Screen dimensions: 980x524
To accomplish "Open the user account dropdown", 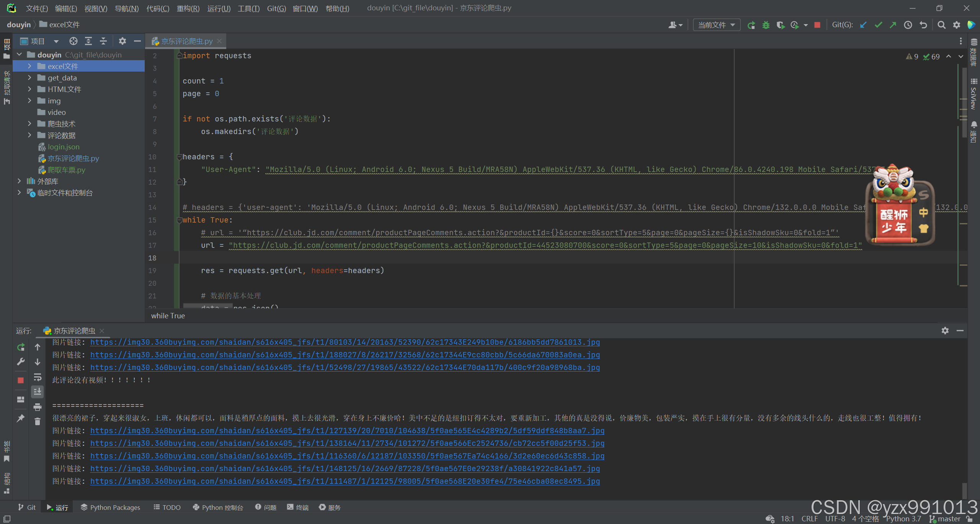I will 675,25.
